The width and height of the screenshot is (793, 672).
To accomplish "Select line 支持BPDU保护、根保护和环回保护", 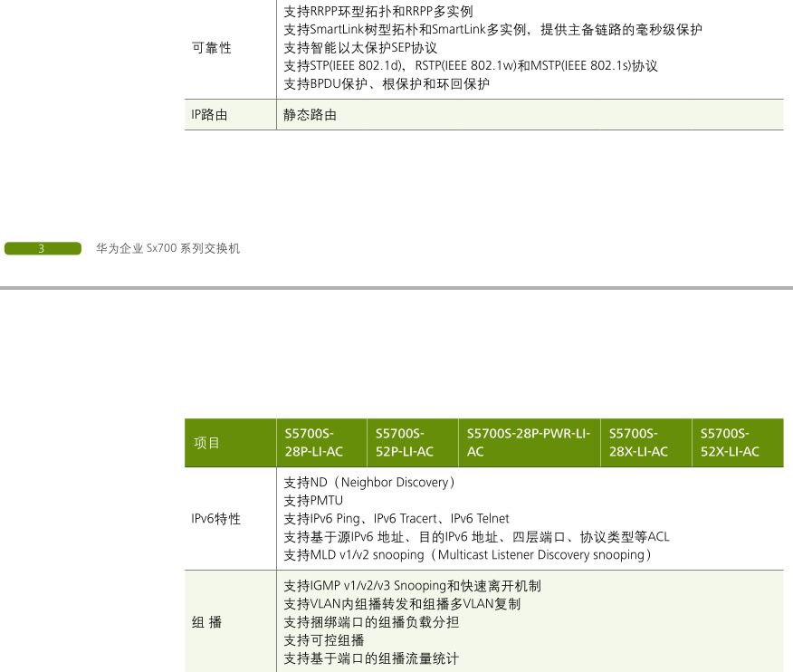I will point(387,84).
